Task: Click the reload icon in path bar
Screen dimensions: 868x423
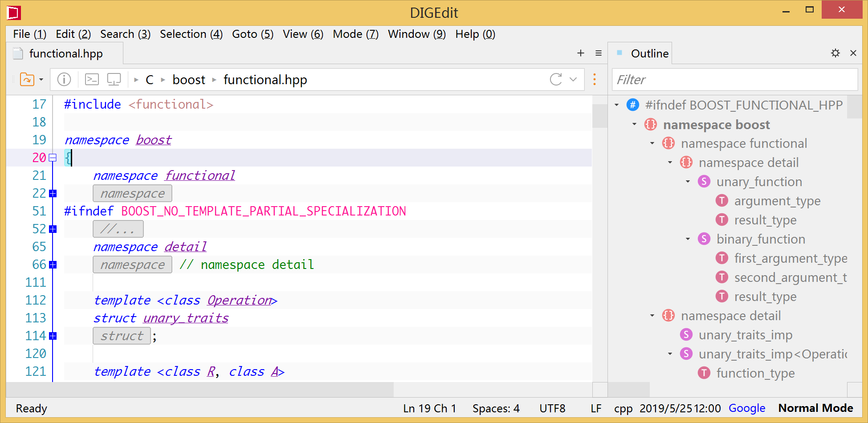Action: (555, 79)
